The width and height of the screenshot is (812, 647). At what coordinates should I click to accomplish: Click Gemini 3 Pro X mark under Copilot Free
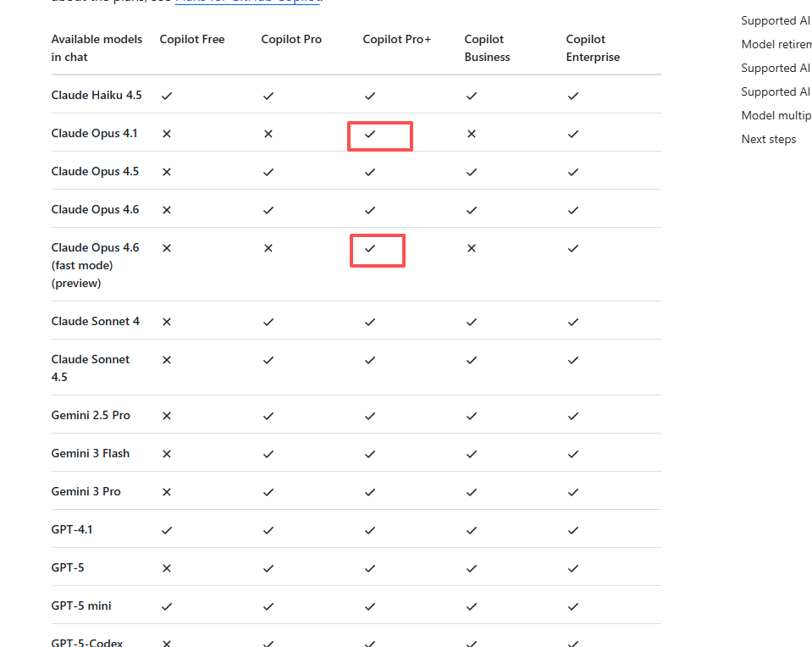pos(167,492)
